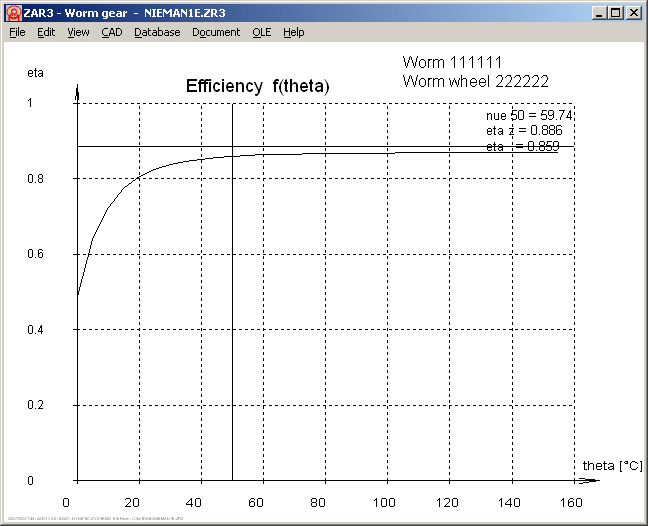Click the 'Efficiency f(theta)' chart title

(x=257, y=86)
